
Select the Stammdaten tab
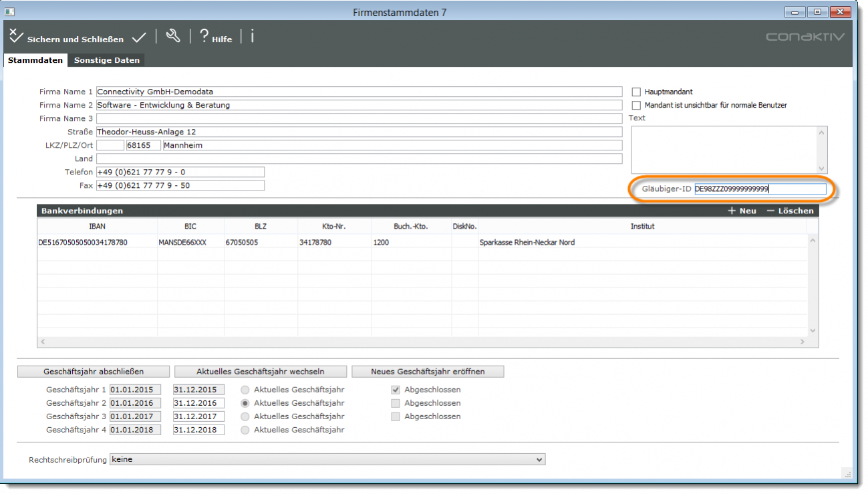[x=35, y=60]
